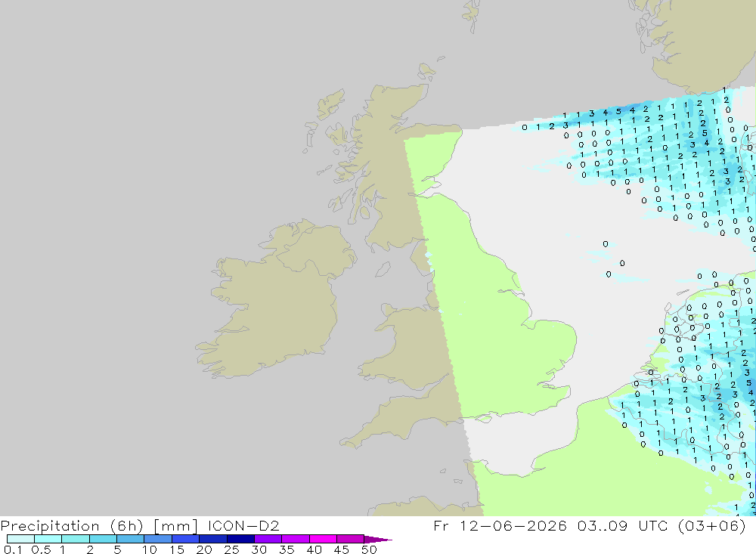Click the date 'Fr 12-06-2026'
Image resolution: width=756 pixels, height=554 pixels.
(x=500, y=525)
